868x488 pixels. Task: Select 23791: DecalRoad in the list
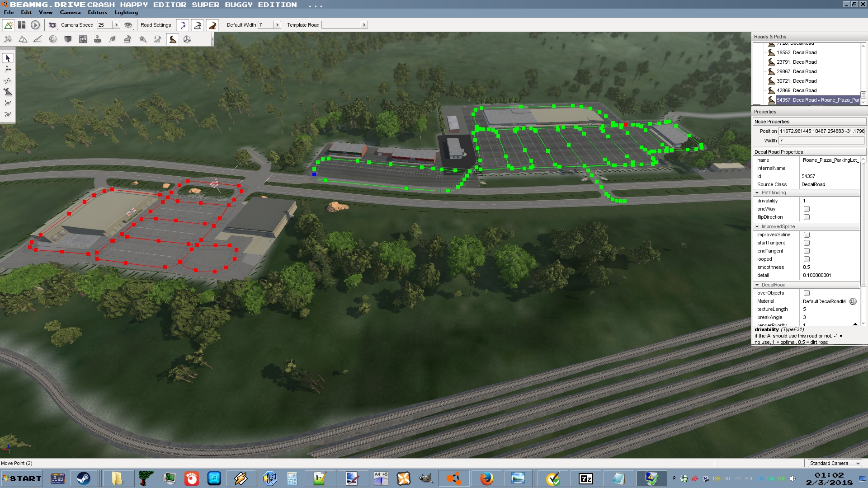(797, 62)
